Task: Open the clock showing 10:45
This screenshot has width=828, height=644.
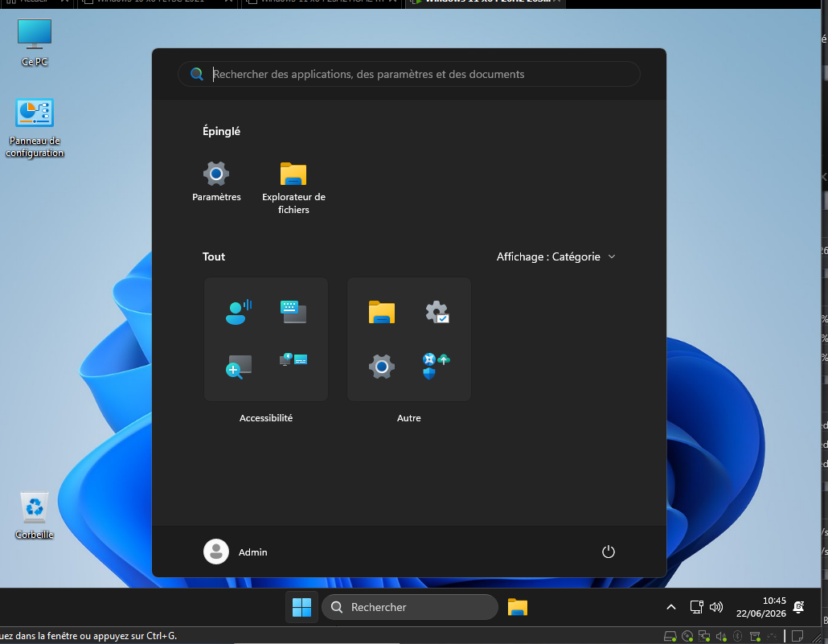Action: 761,607
